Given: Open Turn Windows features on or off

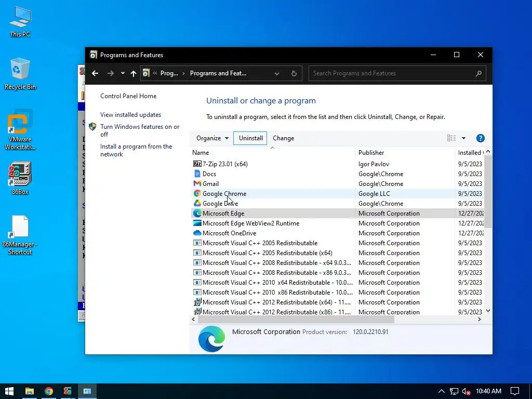Looking at the screenshot, I should 139,130.
